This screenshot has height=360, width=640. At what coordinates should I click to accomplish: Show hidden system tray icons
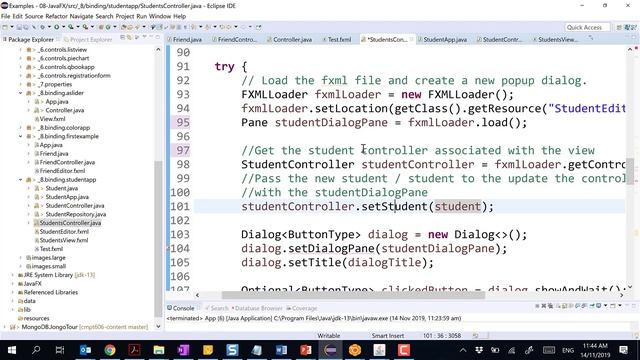coord(463,350)
